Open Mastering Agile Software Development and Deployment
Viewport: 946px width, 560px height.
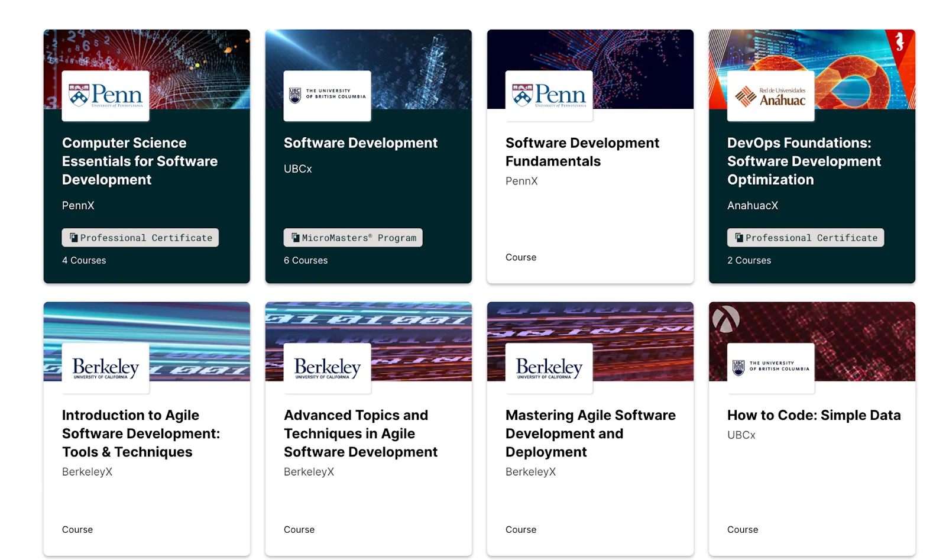(x=591, y=433)
